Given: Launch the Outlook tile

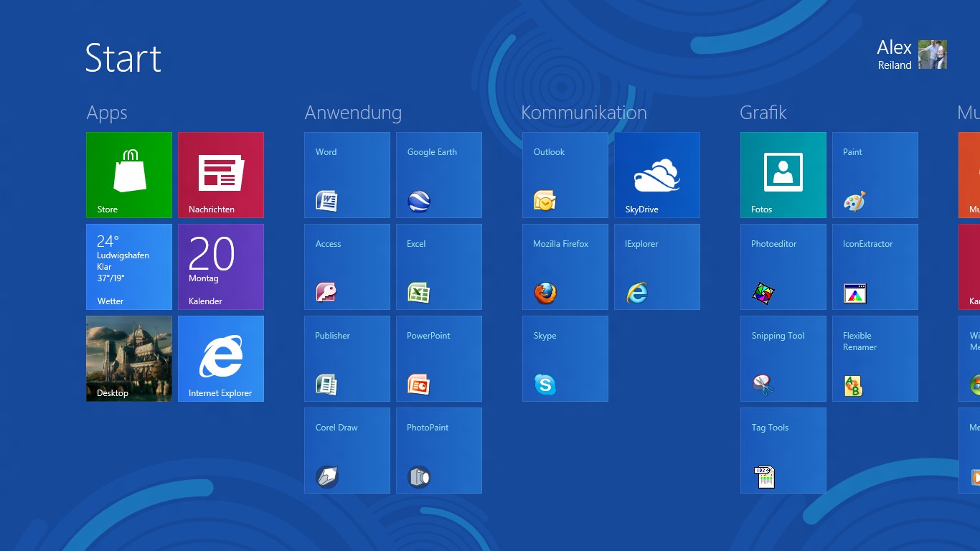Looking at the screenshot, I should point(565,175).
